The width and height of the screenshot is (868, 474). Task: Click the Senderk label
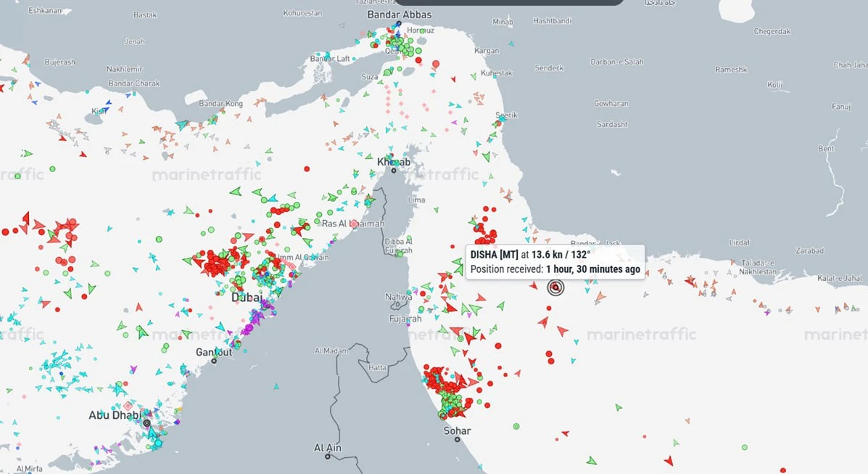549,68
